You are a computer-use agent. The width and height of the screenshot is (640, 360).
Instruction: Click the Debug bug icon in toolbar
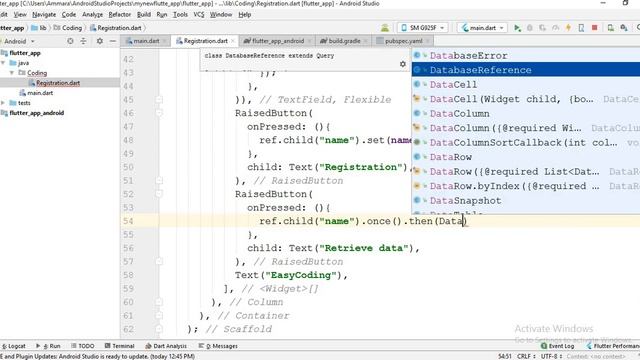point(530,28)
